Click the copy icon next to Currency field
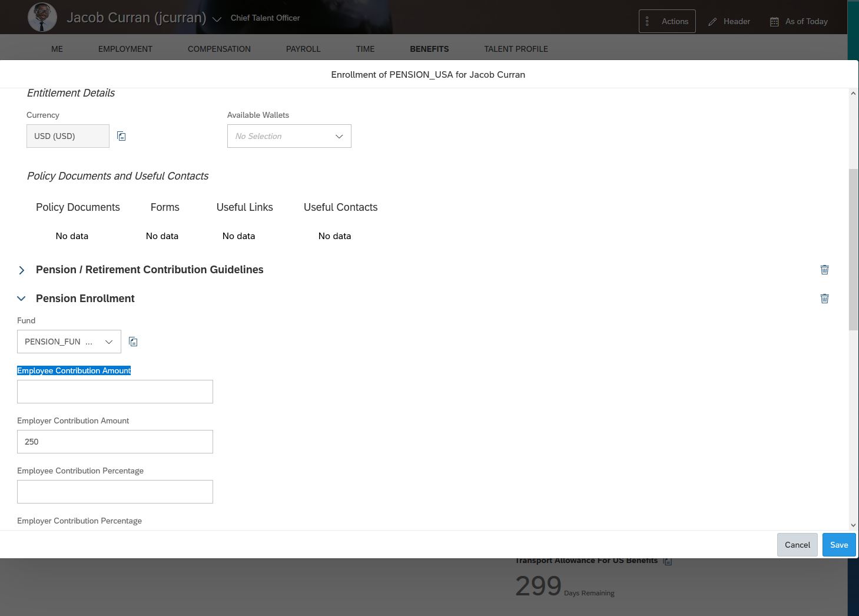Screen dimensions: 859x616 point(121,136)
